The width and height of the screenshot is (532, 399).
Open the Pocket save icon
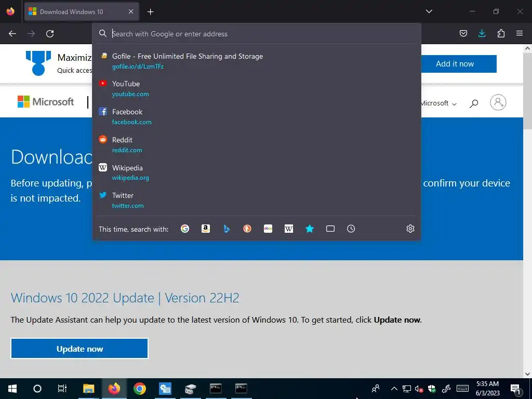point(463,33)
